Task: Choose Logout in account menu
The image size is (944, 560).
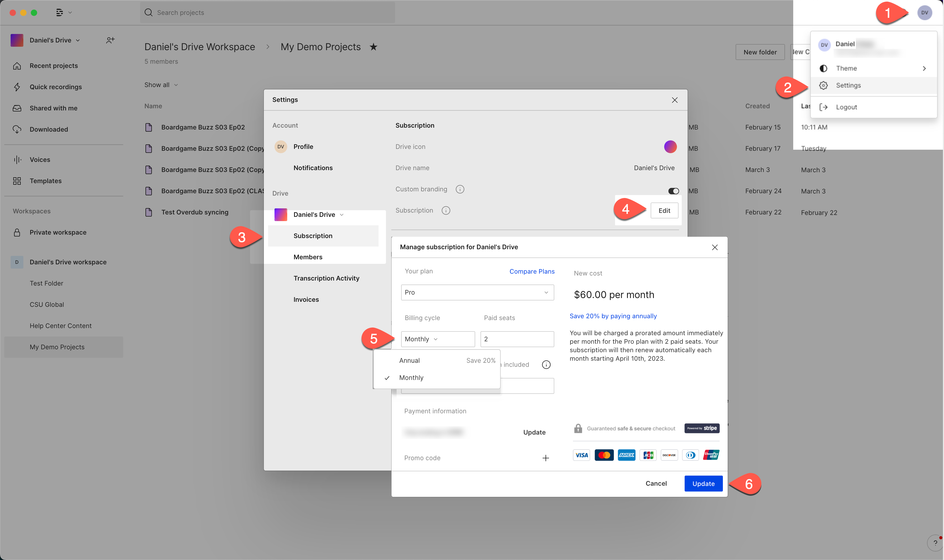Action: point(873,107)
